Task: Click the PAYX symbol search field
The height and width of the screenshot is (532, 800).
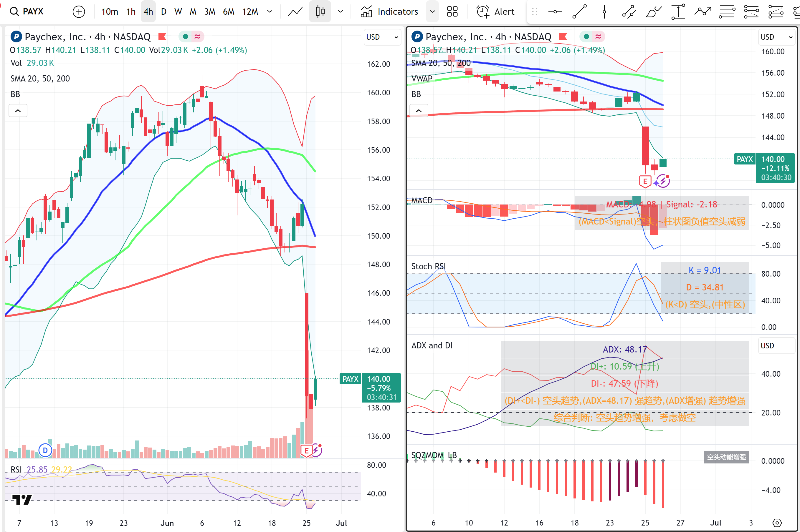Action: [33, 12]
